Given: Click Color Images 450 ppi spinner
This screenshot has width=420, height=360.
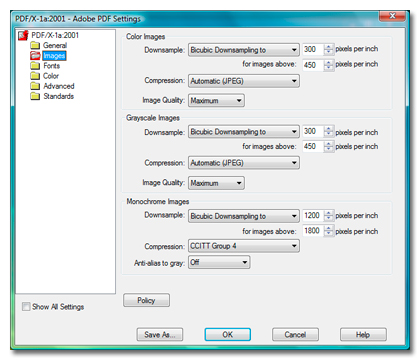Looking at the screenshot, I should [x=328, y=65].
